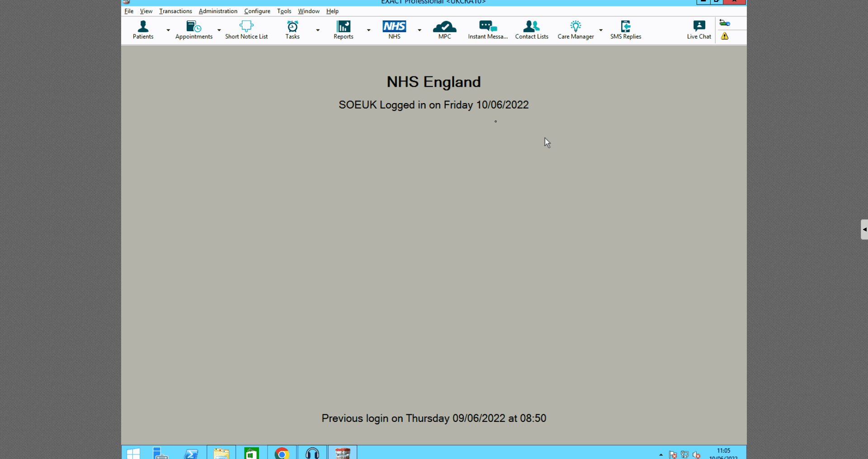
Task: Launch Google Chrome from the taskbar
Action: coord(282,453)
